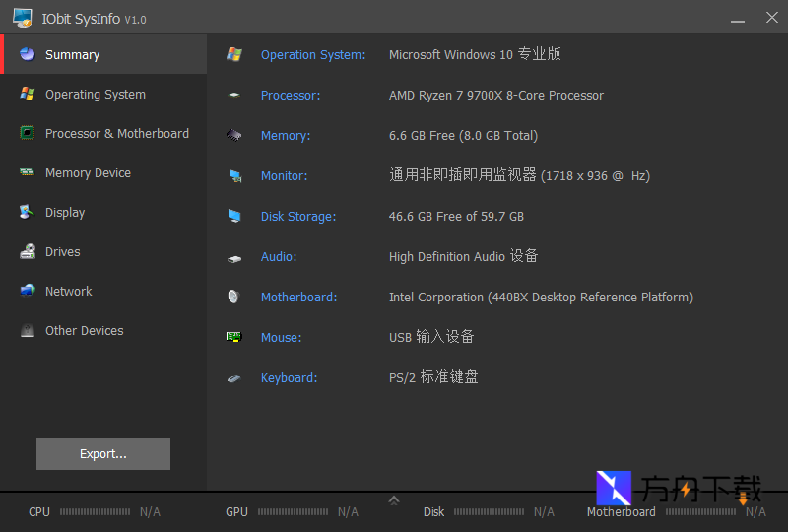Click the PS/2 keyboard value
The width and height of the screenshot is (788, 532).
433,377
